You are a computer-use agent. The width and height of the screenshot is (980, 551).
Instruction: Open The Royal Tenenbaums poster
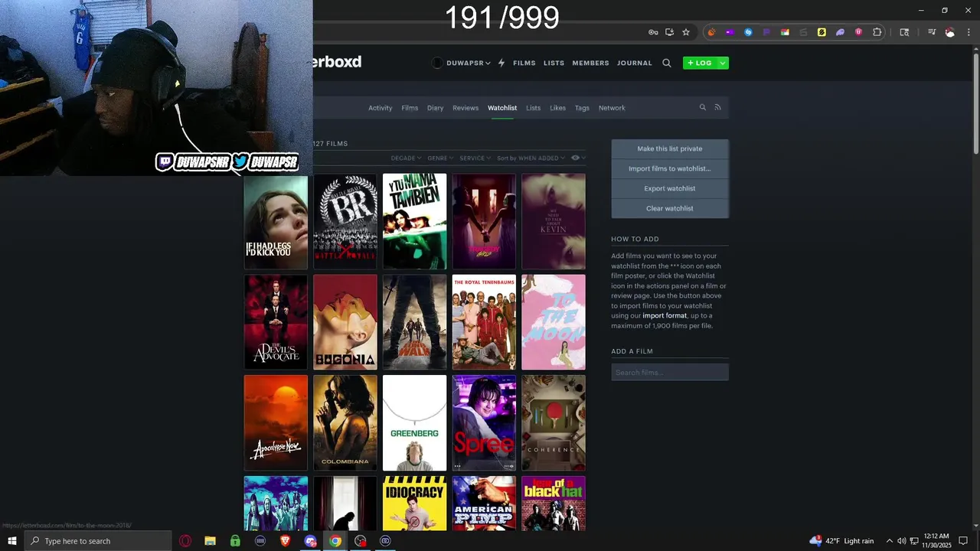click(484, 322)
